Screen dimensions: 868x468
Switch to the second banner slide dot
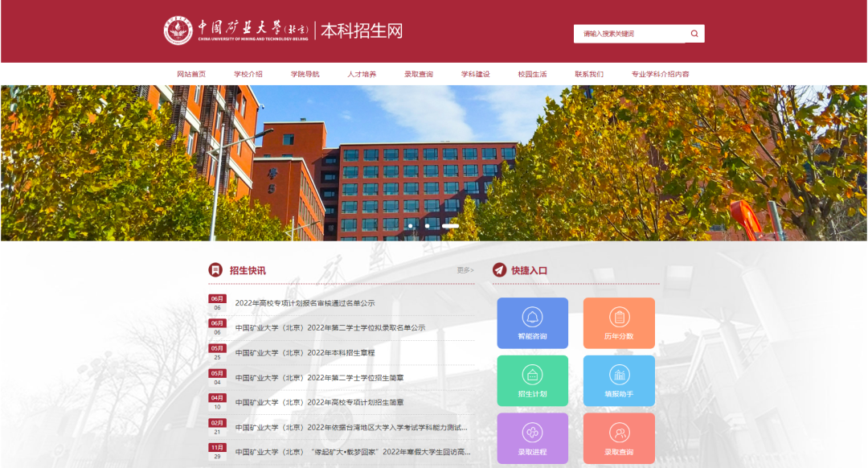[x=427, y=226]
